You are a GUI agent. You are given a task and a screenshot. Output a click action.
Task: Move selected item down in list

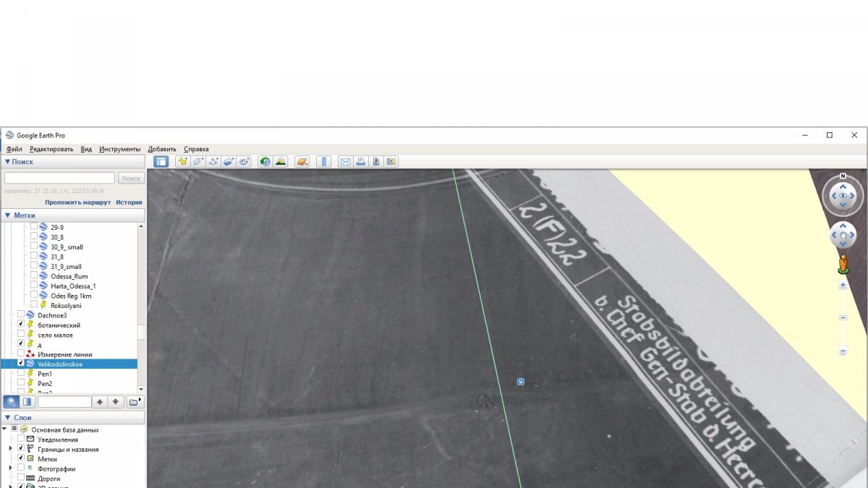[115, 401]
